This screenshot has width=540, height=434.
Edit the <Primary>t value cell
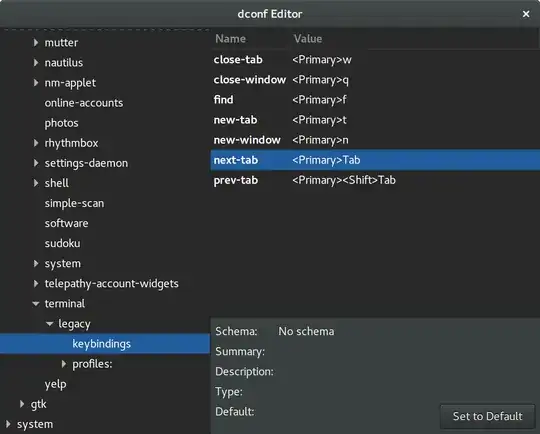(319, 120)
